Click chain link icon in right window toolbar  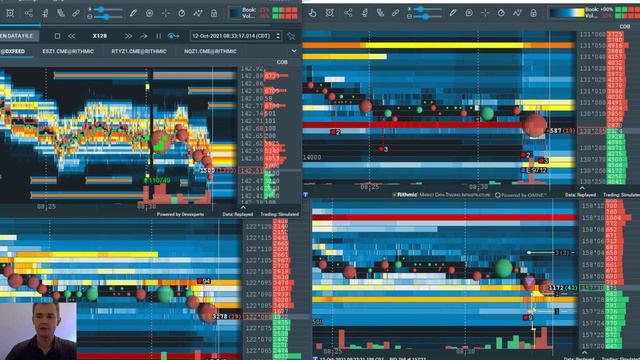[x=396, y=13]
